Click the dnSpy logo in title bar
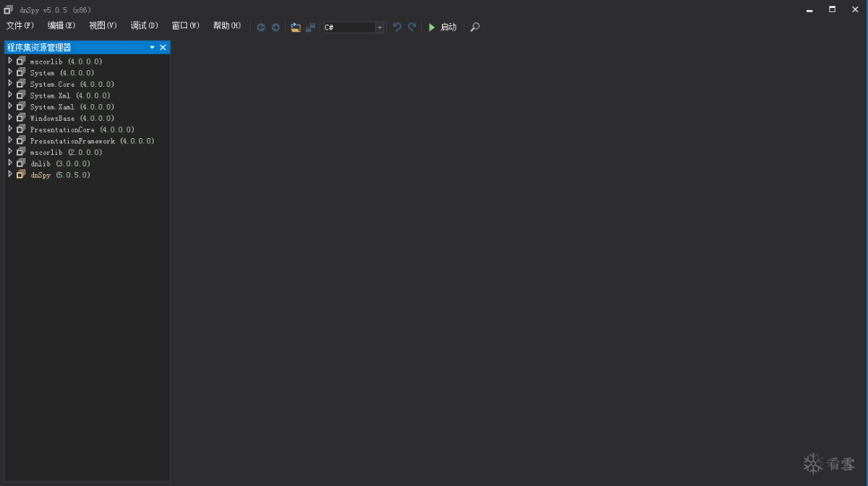The height and width of the screenshot is (486, 868). point(9,10)
